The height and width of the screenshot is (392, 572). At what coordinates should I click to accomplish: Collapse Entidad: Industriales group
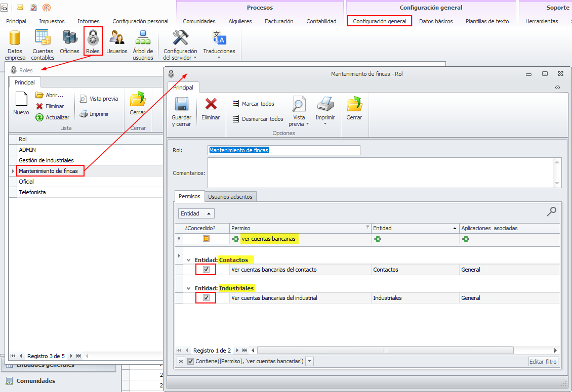189,288
